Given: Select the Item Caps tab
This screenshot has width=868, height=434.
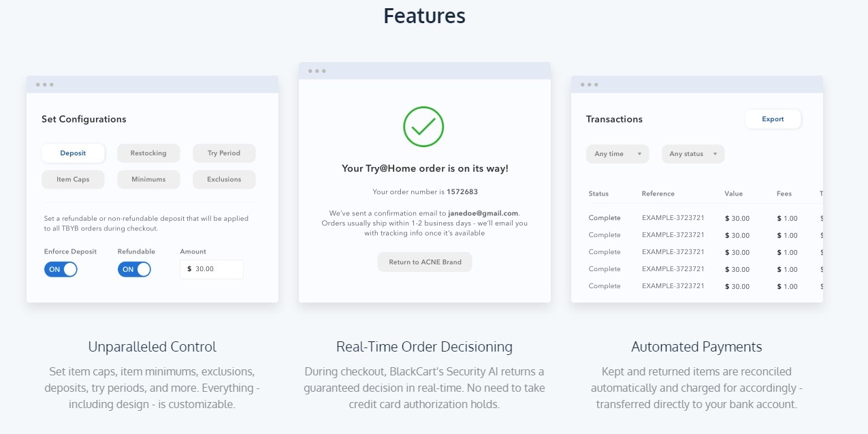Looking at the screenshot, I should (x=73, y=179).
